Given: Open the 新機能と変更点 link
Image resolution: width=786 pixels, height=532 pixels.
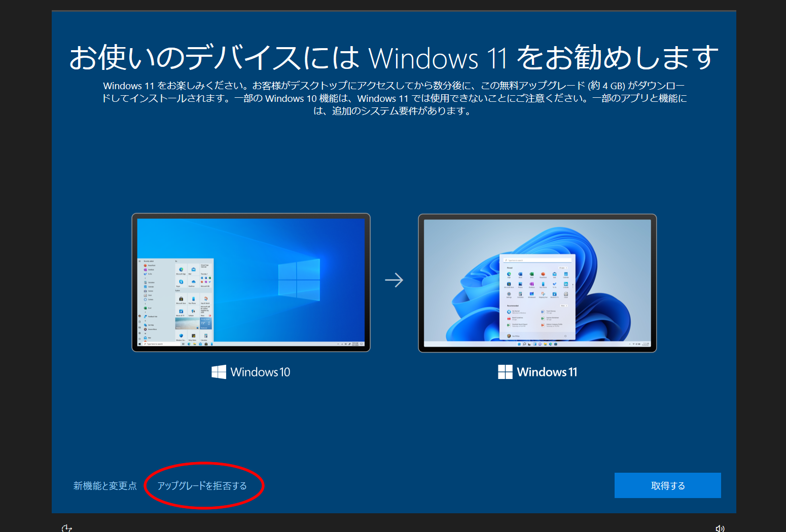Looking at the screenshot, I should coord(105,485).
